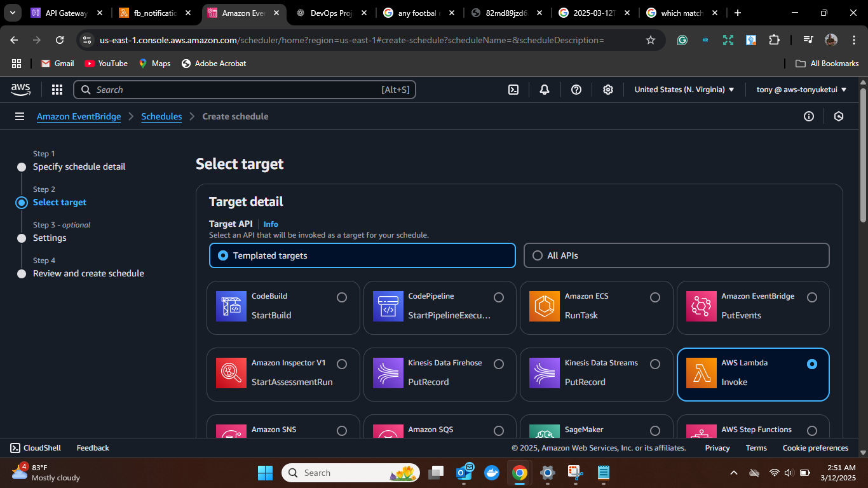Open the AWS notifications bell
Image resolution: width=868 pixels, height=488 pixels.
coord(545,90)
